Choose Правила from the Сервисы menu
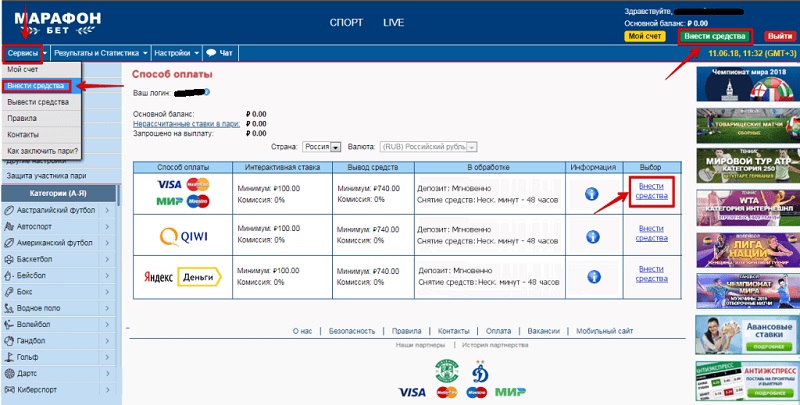Image resolution: width=800 pixels, height=405 pixels. point(23,118)
